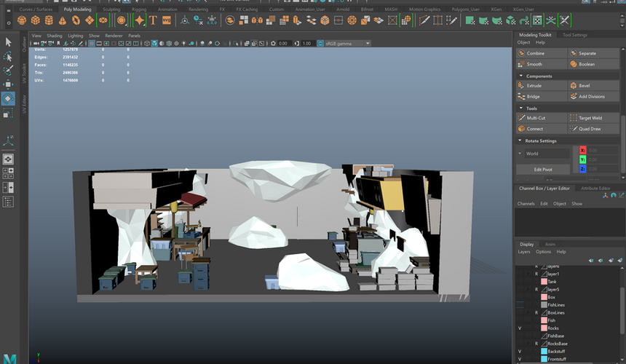Create a polygon cone from the shelf
Image resolution: width=626 pixels, height=364 pixels.
pos(63,20)
